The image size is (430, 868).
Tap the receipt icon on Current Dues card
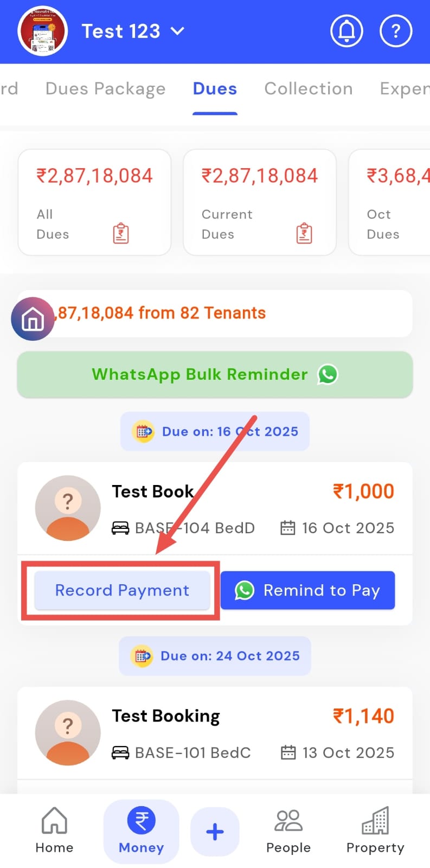pos(304,233)
